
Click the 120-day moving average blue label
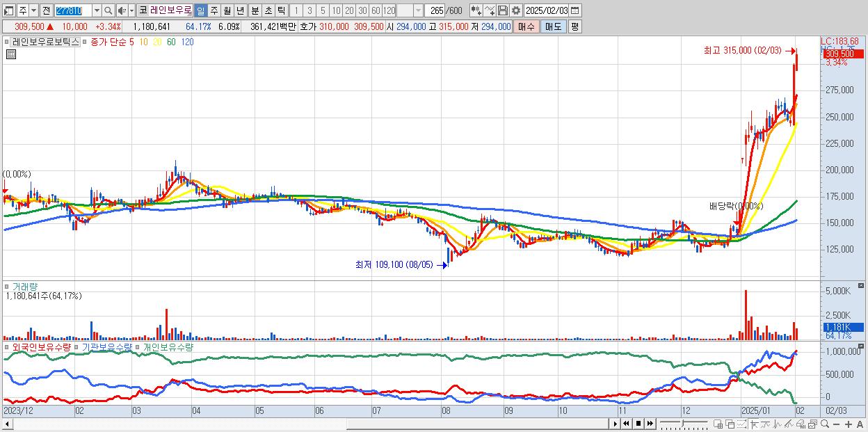[x=187, y=42]
